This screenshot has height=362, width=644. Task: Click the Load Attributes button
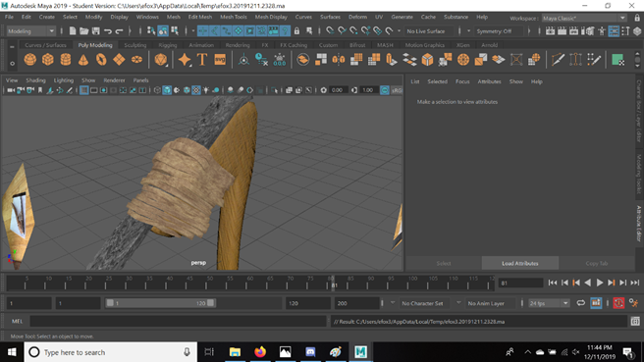pyautogui.click(x=520, y=263)
